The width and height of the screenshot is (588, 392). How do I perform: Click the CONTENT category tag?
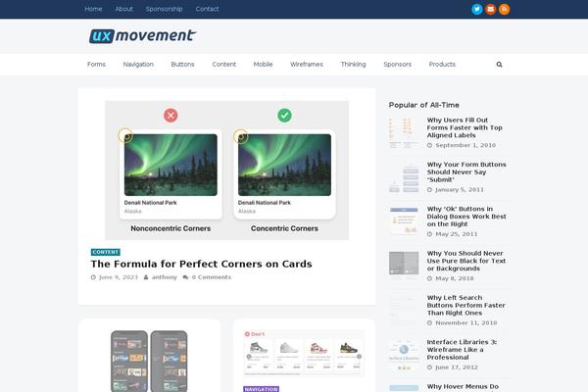(x=106, y=252)
